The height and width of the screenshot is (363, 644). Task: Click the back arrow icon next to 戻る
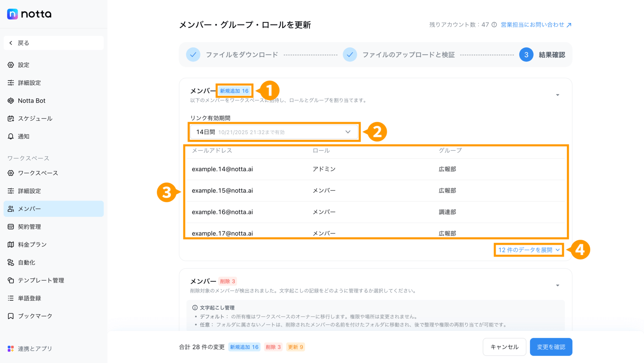(11, 43)
